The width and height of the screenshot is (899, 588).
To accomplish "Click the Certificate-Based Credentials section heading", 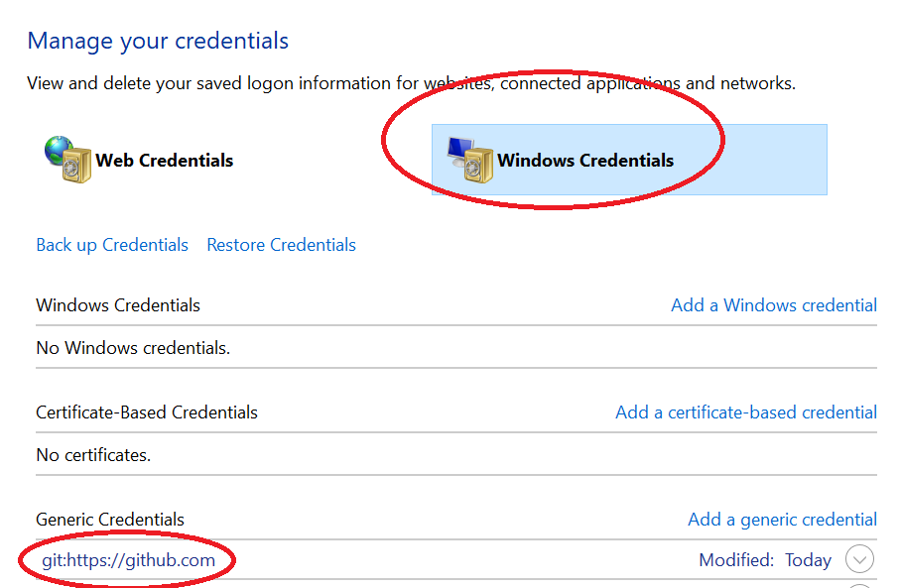I will tap(147, 412).
